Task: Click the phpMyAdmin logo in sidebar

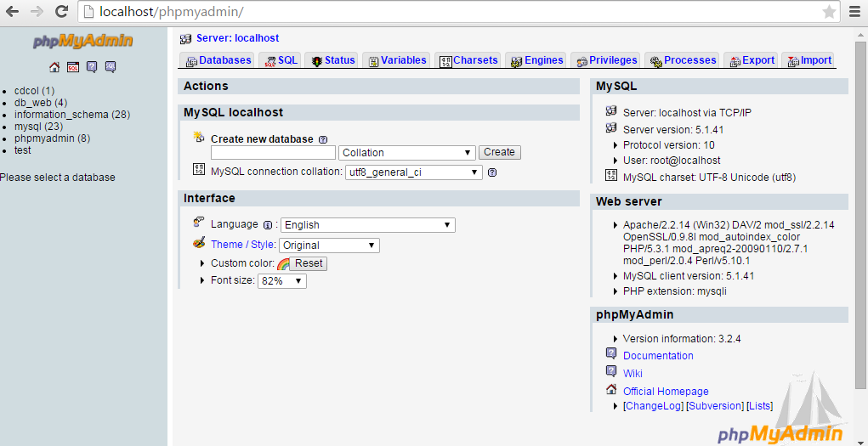Action: pos(83,41)
